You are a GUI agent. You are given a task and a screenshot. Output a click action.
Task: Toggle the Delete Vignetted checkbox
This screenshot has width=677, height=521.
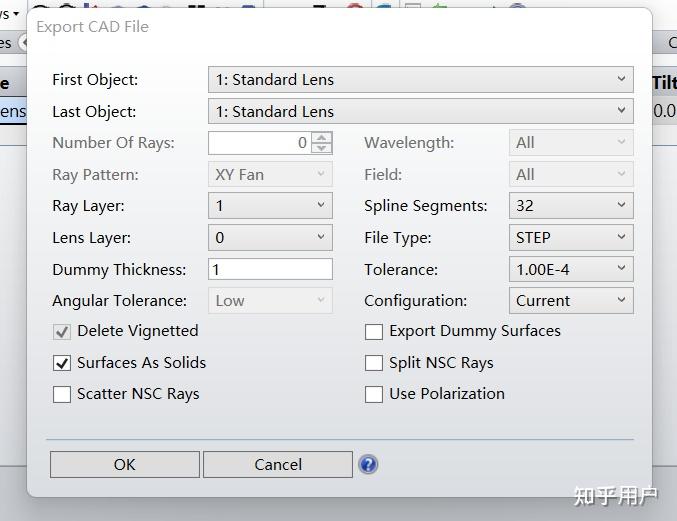click(62, 332)
